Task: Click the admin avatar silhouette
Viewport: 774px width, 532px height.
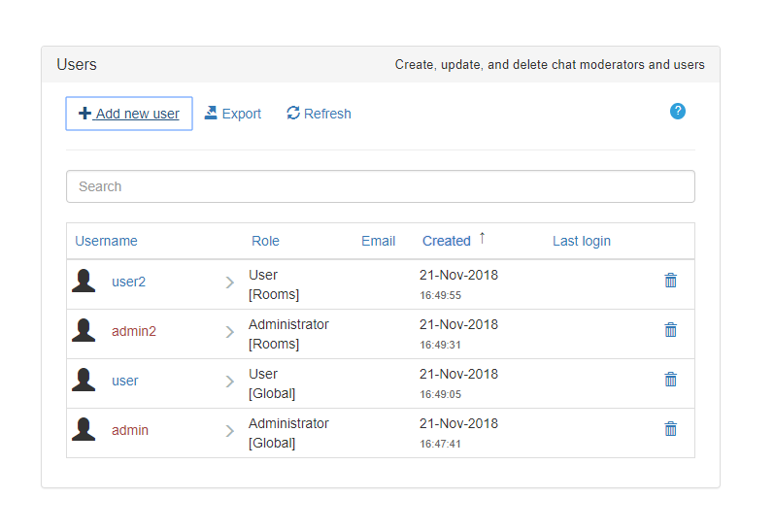Action: tap(84, 430)
